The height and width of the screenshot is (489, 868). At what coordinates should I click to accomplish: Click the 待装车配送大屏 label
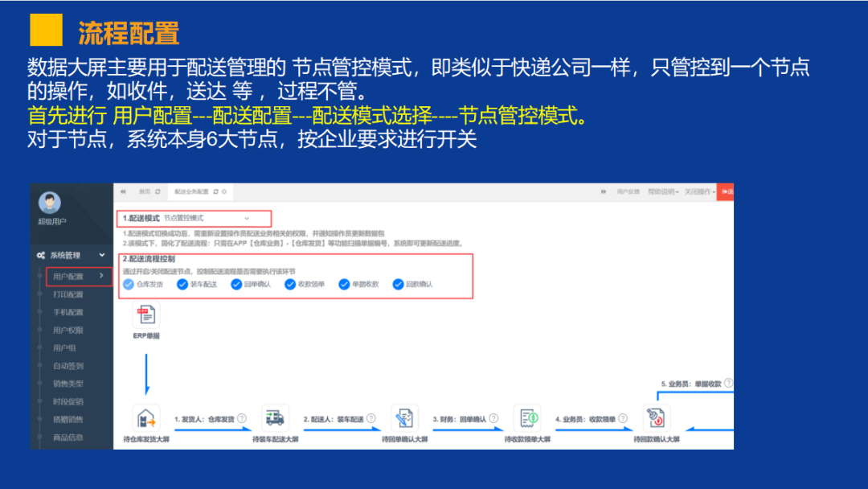pyautogui.click(x=276, y=440)
